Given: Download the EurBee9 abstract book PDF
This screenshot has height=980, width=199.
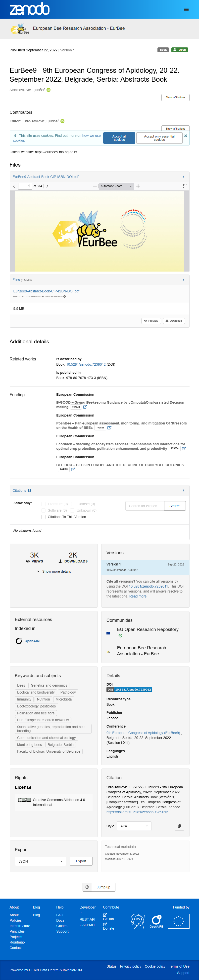Looking at the screenshot, I should [173, 321].
